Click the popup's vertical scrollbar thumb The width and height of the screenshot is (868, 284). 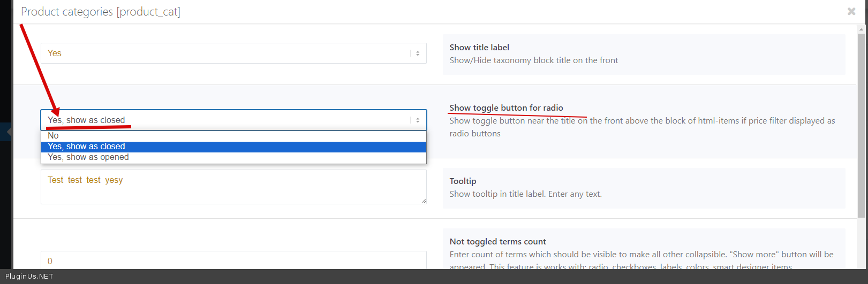coord(861,123)
